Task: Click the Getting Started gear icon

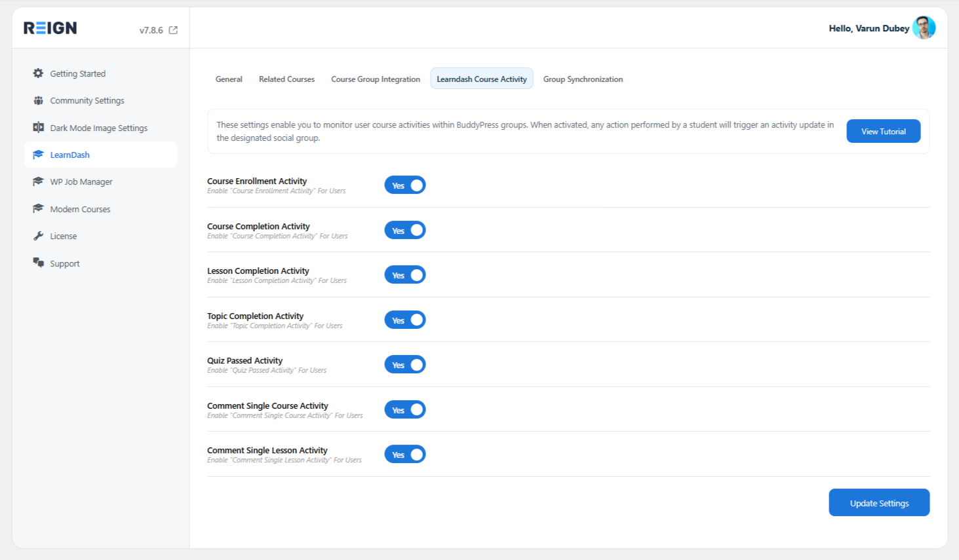Action: (x=38, y=73)
